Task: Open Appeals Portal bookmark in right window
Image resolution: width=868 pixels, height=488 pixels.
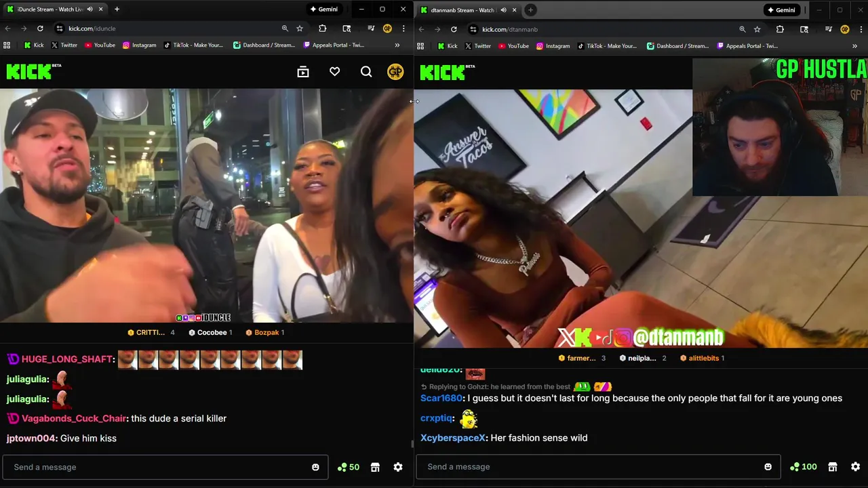Action: point(748,46)
